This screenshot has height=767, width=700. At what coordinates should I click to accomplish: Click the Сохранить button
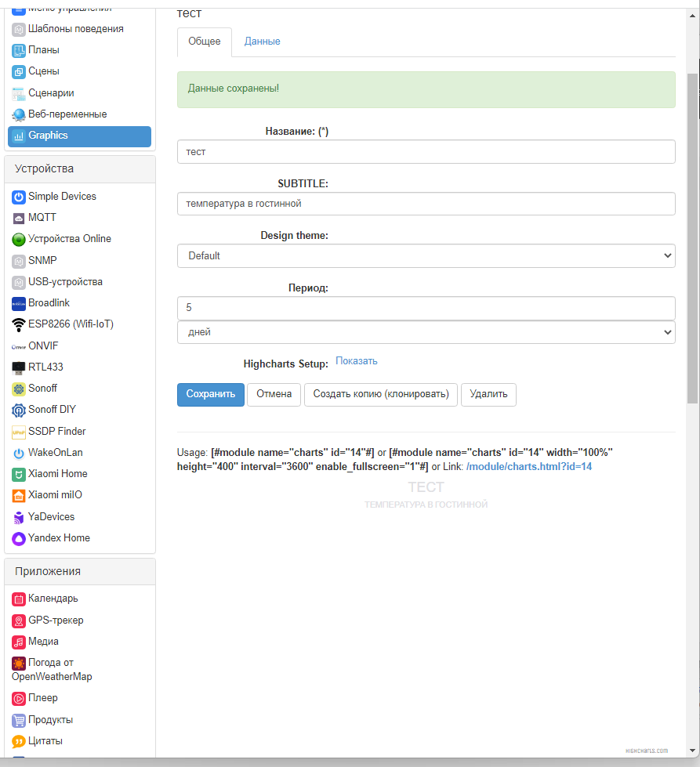(x=211, y=394)
